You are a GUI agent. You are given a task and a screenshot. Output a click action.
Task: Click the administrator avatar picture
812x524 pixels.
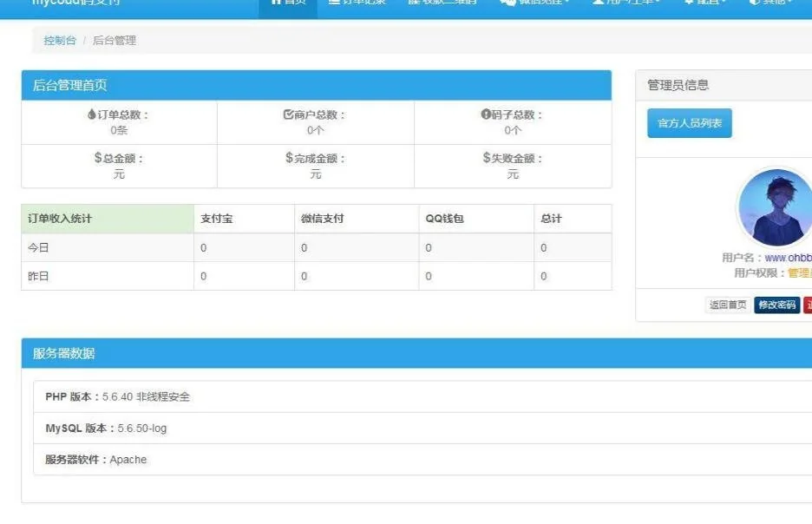tap(774, 208)
